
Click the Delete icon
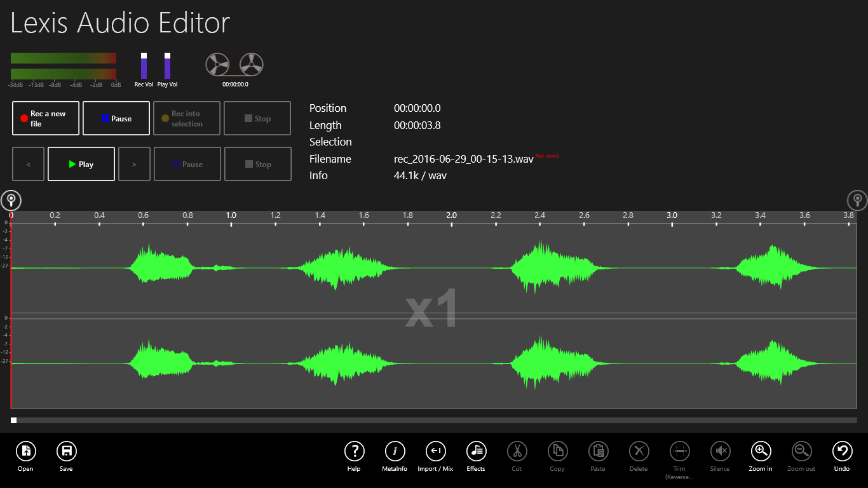pos(639,451)
